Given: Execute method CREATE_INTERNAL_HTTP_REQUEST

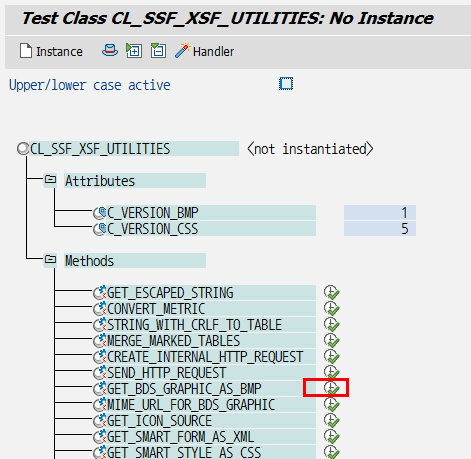Looking at the screenshot, I should (331, 356).
